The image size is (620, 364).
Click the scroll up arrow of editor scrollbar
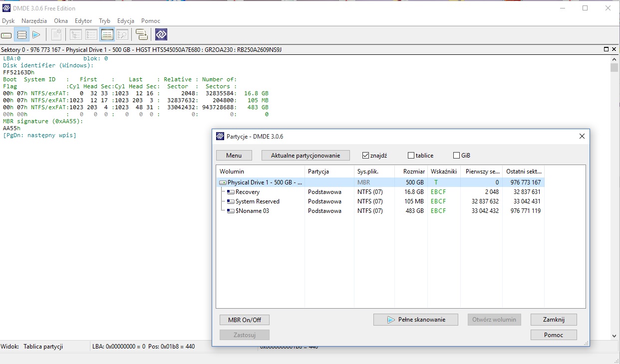coord(615,59)
